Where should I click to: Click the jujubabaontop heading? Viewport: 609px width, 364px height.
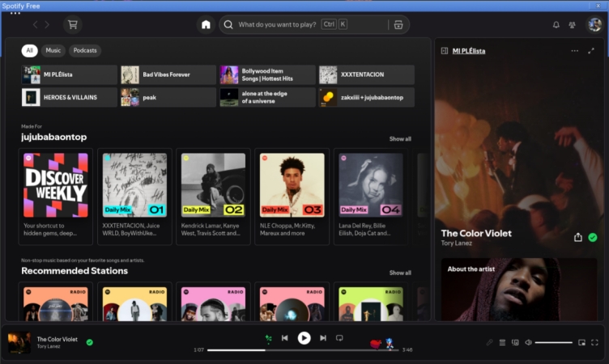click(54, 137)
